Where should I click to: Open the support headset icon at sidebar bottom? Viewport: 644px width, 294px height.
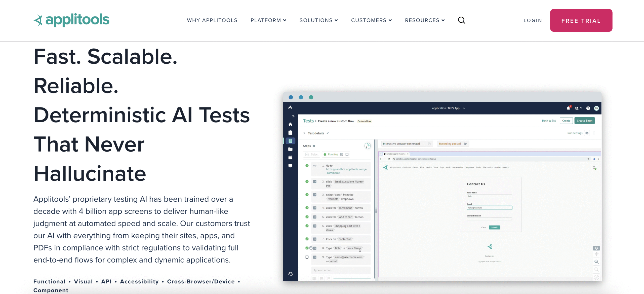pos(290,274)
